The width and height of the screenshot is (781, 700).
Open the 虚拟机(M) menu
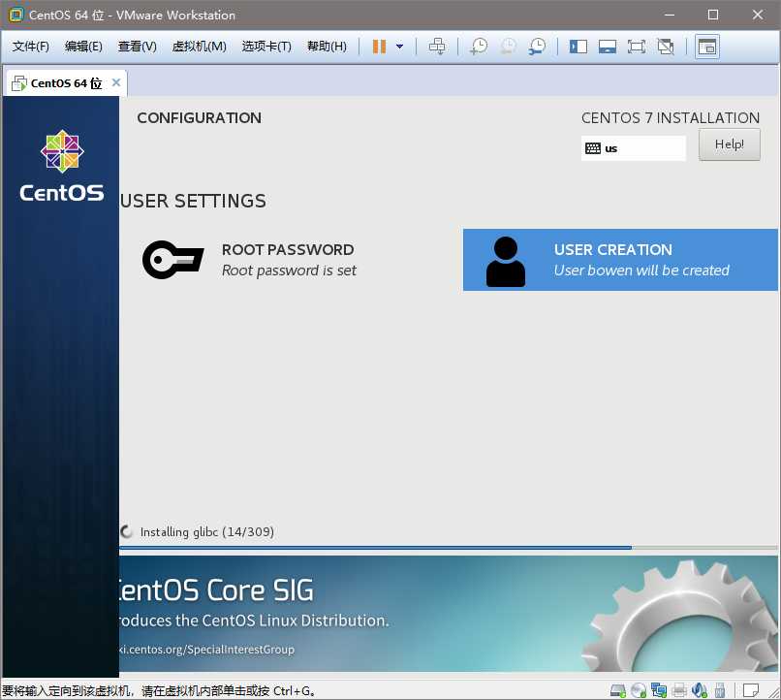(x=199, y=47)
